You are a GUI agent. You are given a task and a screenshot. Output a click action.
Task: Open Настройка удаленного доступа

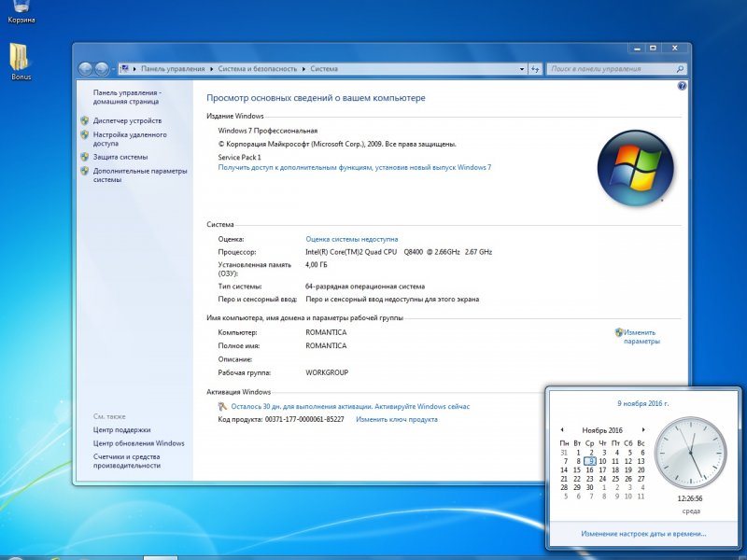coord(130,139)
